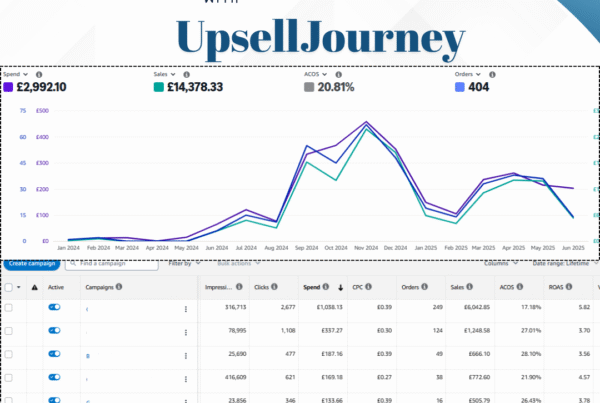Open the Date range: Lifetime dropdown
600x403 pixels.
tap(565, 263)
